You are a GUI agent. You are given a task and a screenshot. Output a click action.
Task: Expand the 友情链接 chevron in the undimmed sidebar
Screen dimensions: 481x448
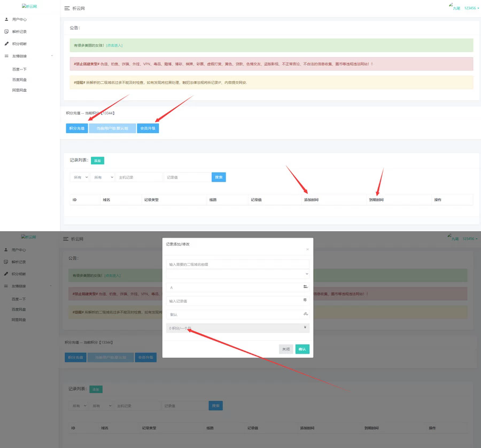52,56
